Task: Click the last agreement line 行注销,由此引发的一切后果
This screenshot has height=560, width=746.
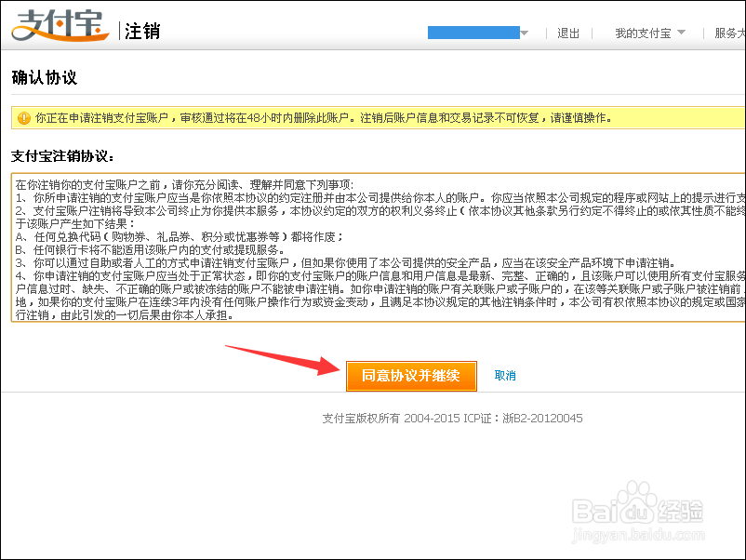Action: [x=126, y=315]
